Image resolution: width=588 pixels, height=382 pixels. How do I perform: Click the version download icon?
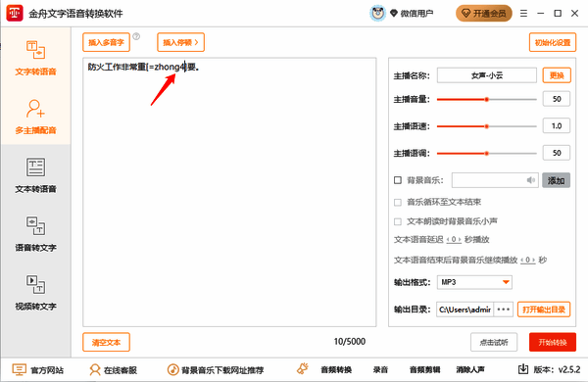point(523,369)
